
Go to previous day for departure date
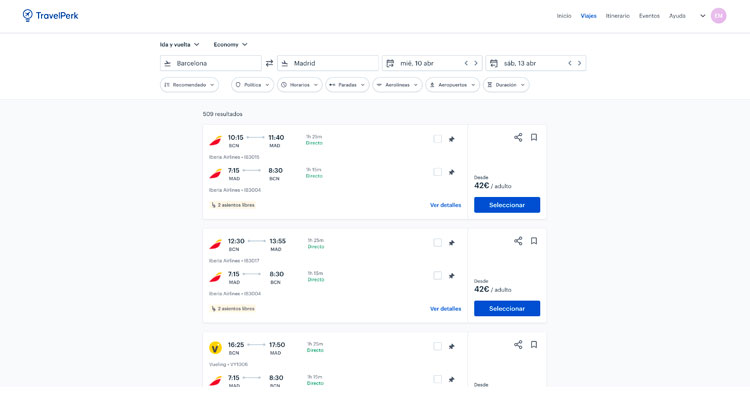466,63
